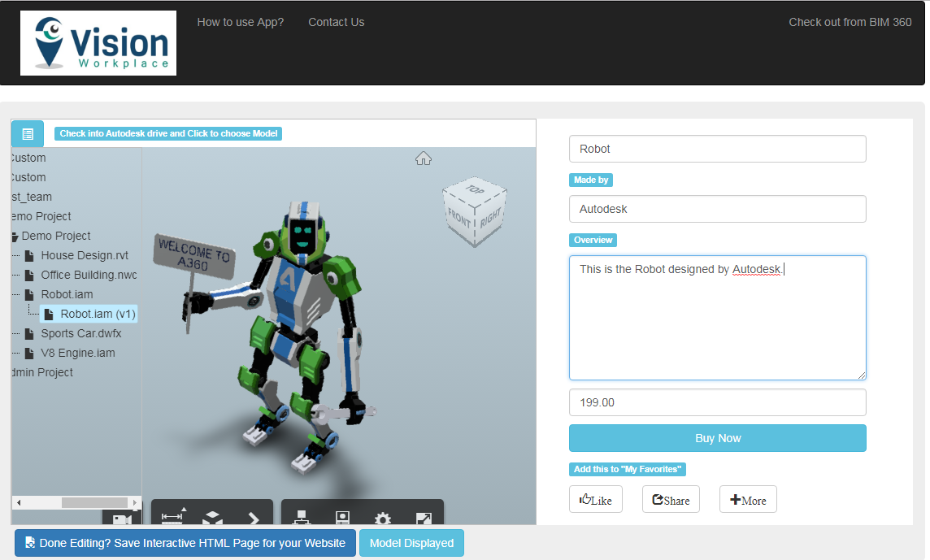930x560 pixels.
Task: Click the tree scrollbar right arrow
Action: click(x=135, y=503)
